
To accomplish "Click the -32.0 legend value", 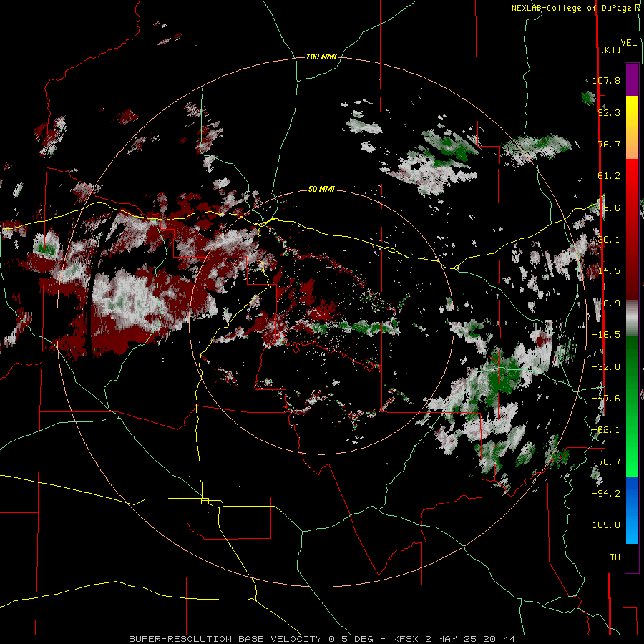I will (x=606, y=367).
